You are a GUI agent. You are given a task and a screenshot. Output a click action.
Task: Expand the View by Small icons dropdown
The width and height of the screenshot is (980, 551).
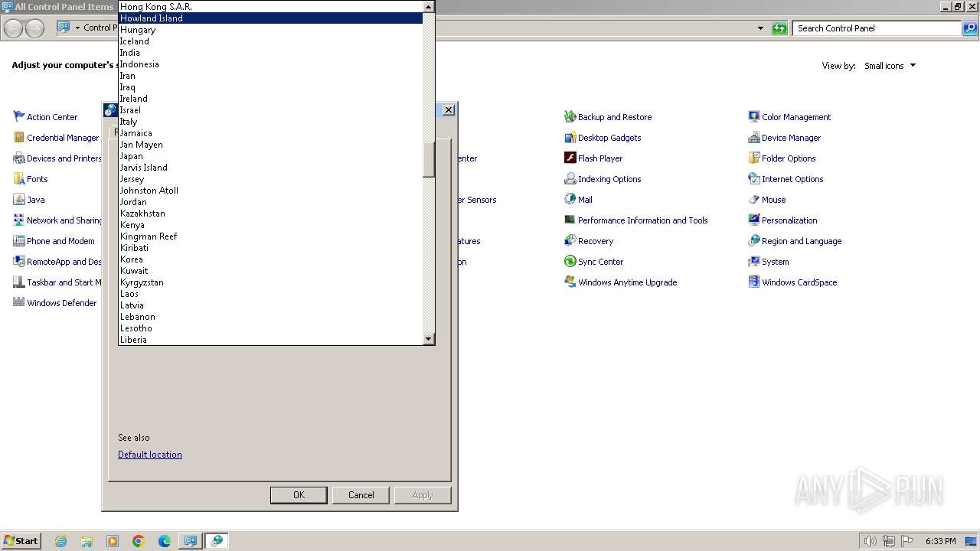point(890,66)
